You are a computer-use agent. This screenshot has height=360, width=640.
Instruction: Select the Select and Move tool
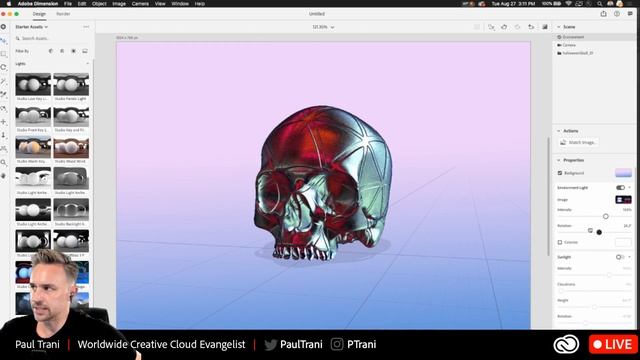click(x=4, y=41)
